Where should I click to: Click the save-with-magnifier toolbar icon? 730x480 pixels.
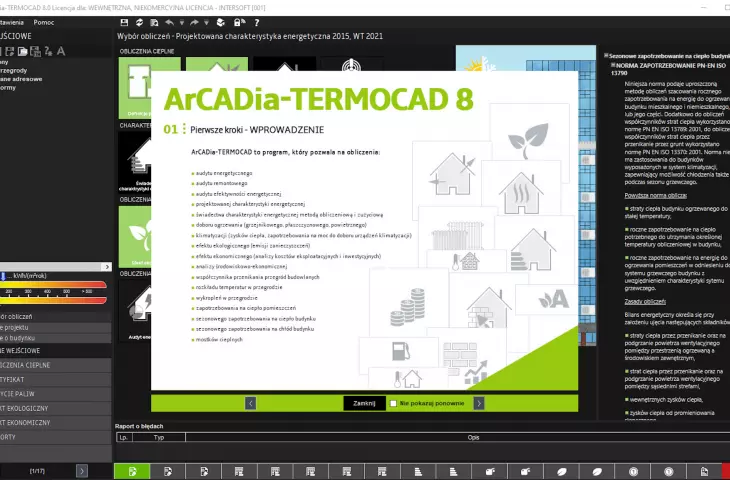[154, 22]
